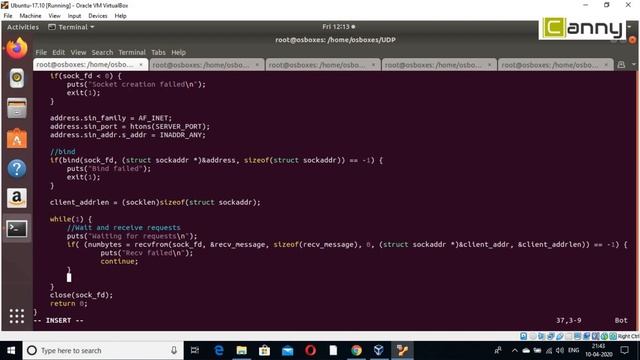Click the OneDrive cloud tray icon
Screen dimensions: 640x360
pyautogui.click(x=526, y=350)
